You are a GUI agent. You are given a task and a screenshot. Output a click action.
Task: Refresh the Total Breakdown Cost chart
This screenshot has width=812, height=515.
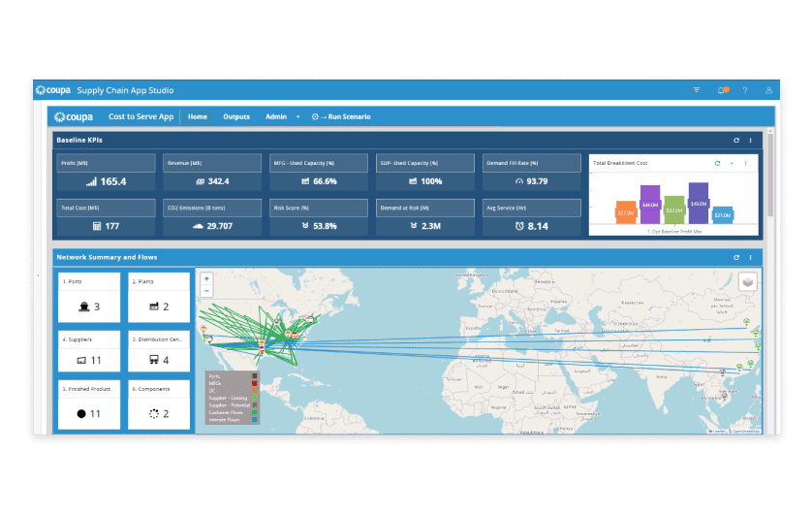coord(717,163)
